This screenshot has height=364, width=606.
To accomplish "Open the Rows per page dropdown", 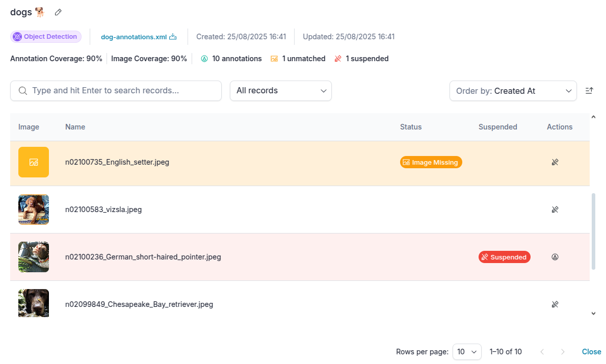I will (467, 352).
